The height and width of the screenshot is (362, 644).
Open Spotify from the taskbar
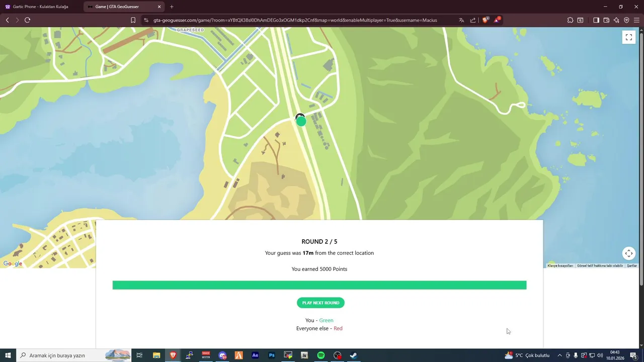point(321,355)
